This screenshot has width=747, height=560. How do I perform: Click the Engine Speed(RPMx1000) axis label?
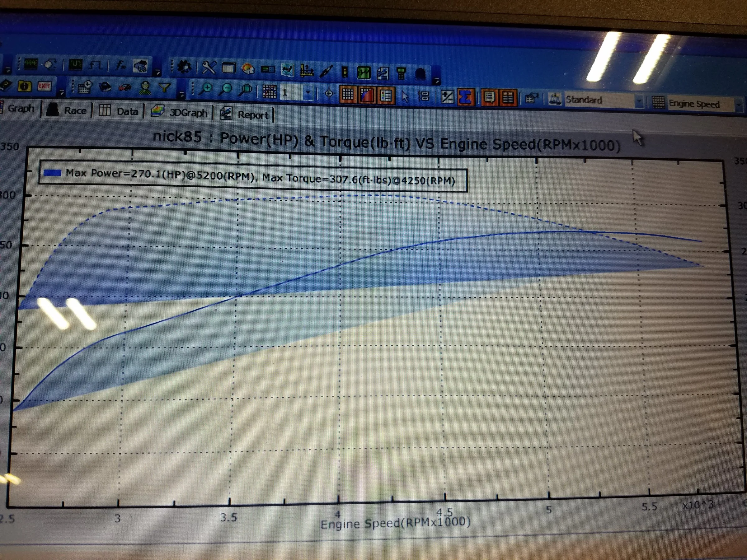pyautogui.click(x=396, y=523)
